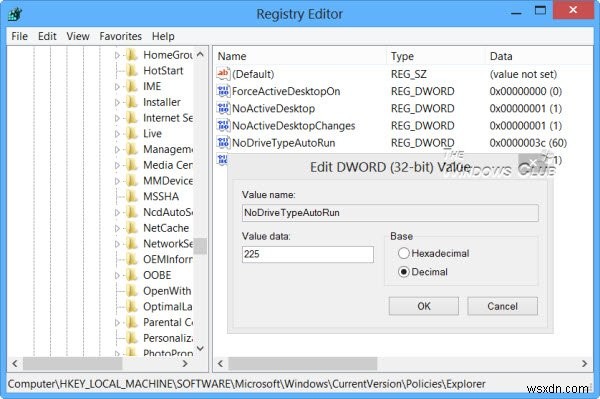Click the DWORD icon of NoActiveDesktopChanges

[223, 125]
